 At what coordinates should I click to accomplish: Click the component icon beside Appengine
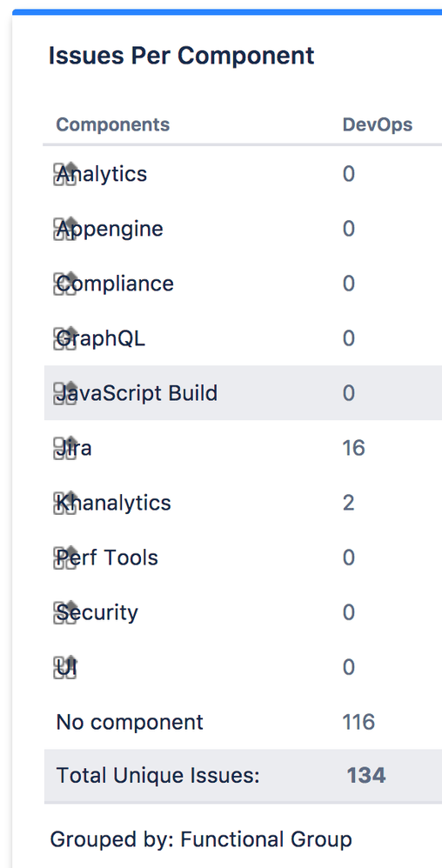click(x=64, y=230)
